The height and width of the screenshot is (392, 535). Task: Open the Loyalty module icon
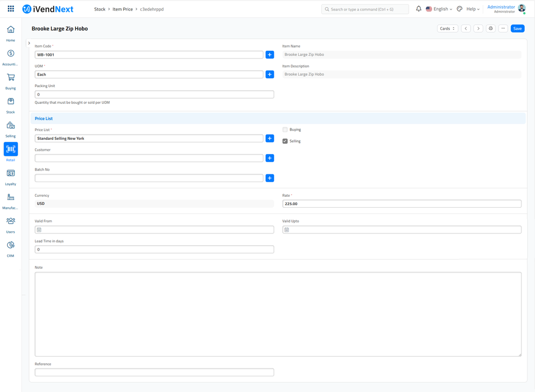point(10,174)
